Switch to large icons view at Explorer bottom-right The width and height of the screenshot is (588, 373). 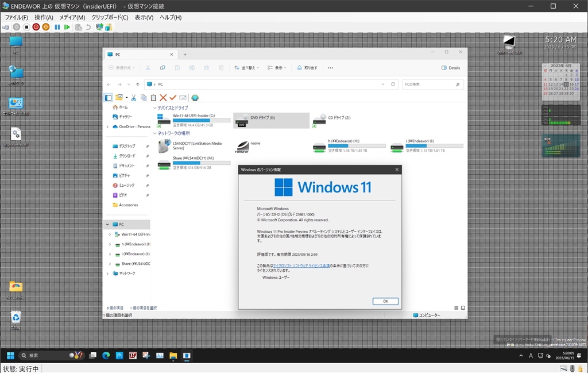coord(463,307)
